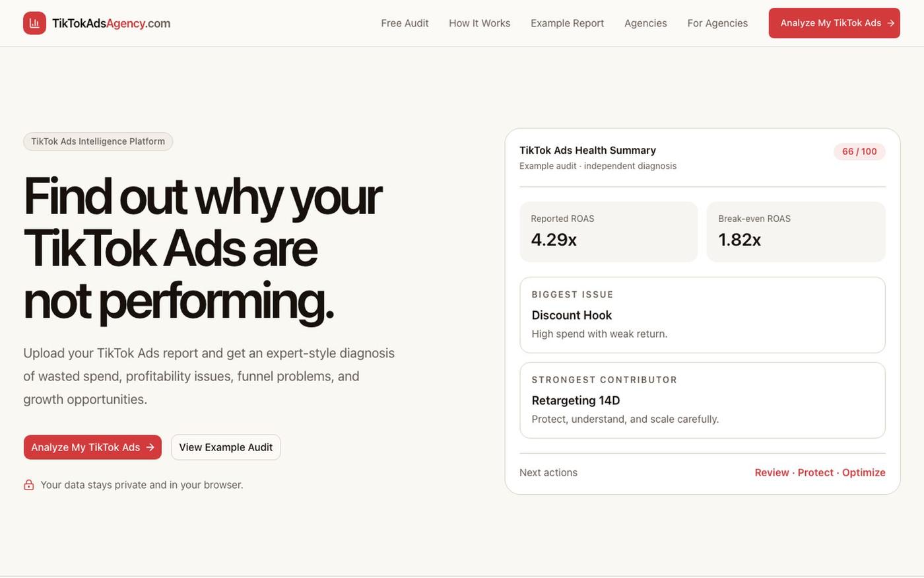Open the Biggest Issue Discount Hook card
924x578 pixels.
pyautogui.click(x=702, y=315)
